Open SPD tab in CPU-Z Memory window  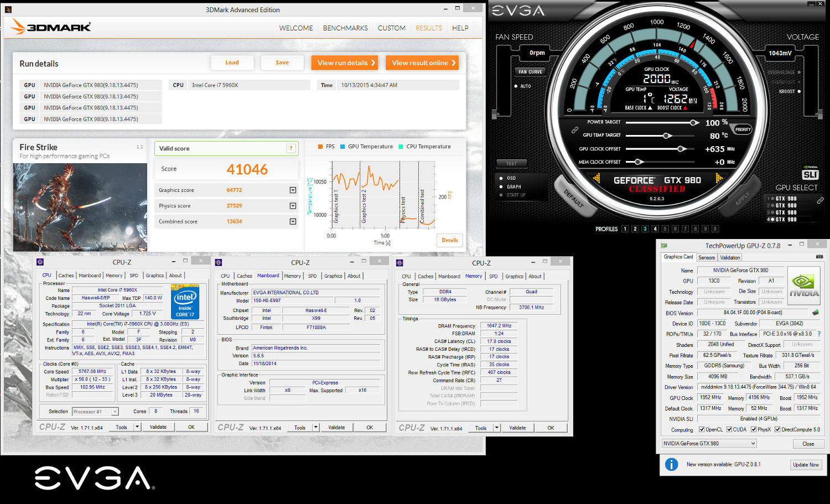(494, 276)
